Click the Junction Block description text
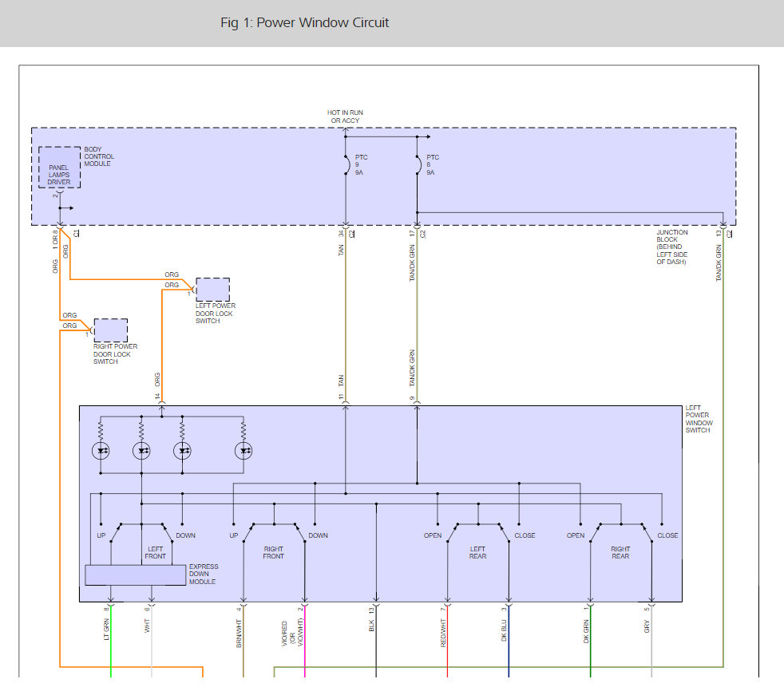 (672, 247)
